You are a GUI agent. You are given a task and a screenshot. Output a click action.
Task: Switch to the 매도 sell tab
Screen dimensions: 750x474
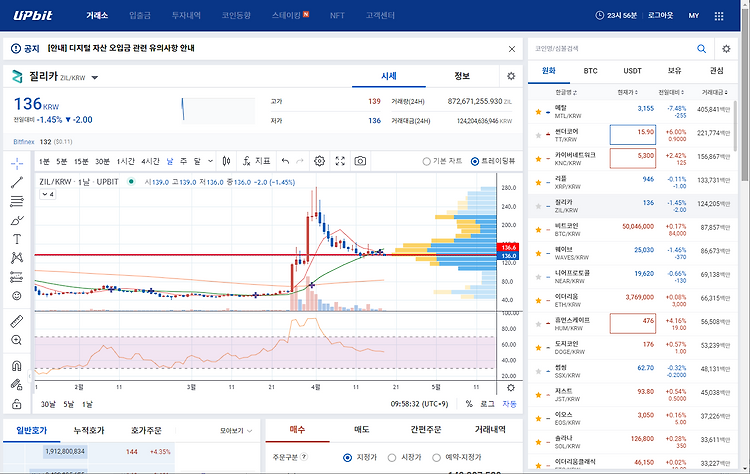(x=362, y=430)
